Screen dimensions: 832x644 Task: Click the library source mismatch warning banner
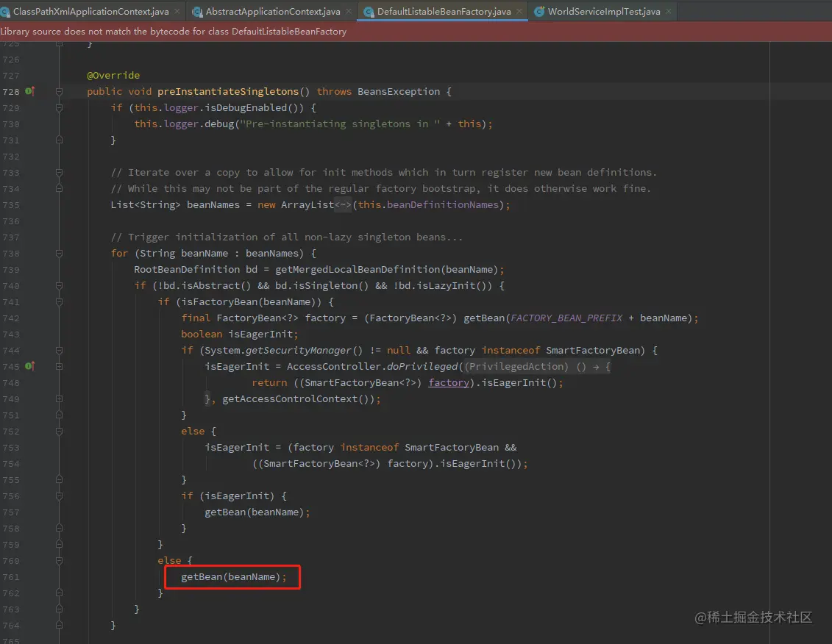(416, 32)
